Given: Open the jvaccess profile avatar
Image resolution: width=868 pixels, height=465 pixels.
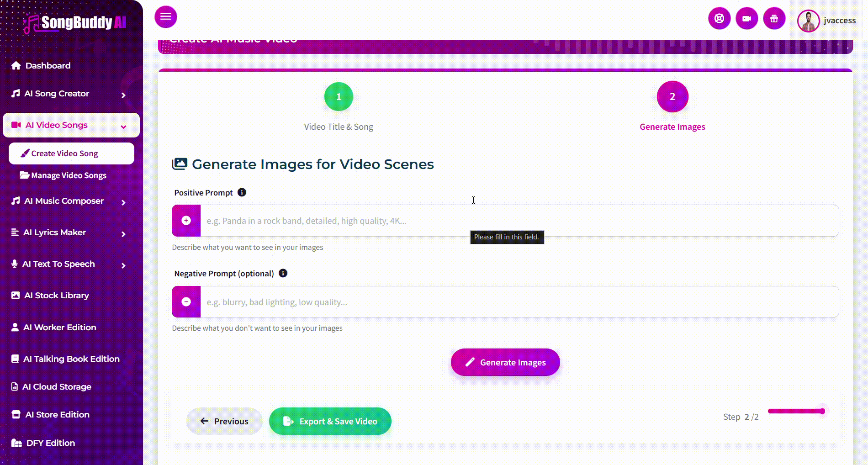Looking at the screenshot, I should tap(808, 21).
